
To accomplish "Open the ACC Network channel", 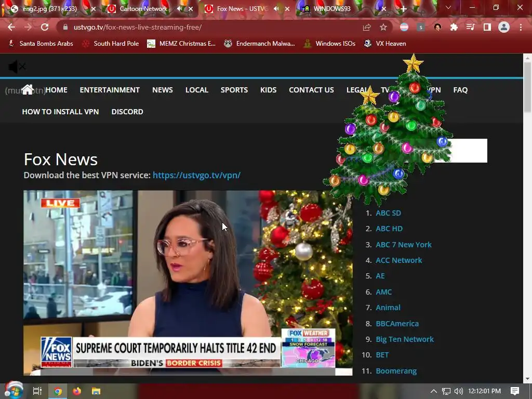I will pyautogui.click(x=398, y=260).
